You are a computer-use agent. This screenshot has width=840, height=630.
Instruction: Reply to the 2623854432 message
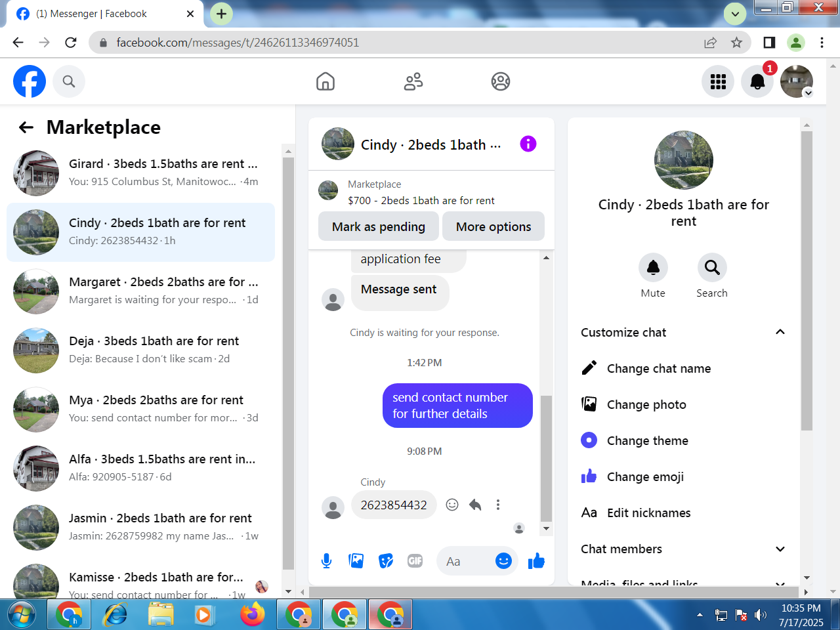475,505
